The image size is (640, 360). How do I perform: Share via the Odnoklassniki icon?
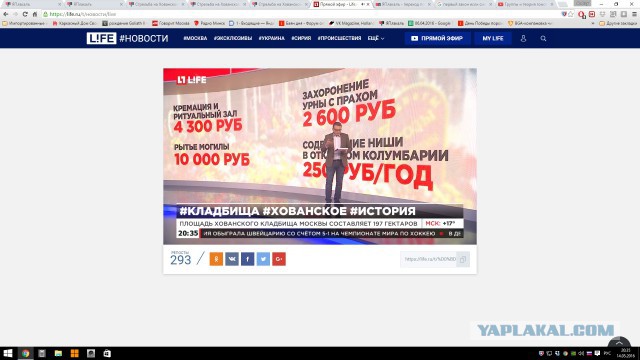216,259
